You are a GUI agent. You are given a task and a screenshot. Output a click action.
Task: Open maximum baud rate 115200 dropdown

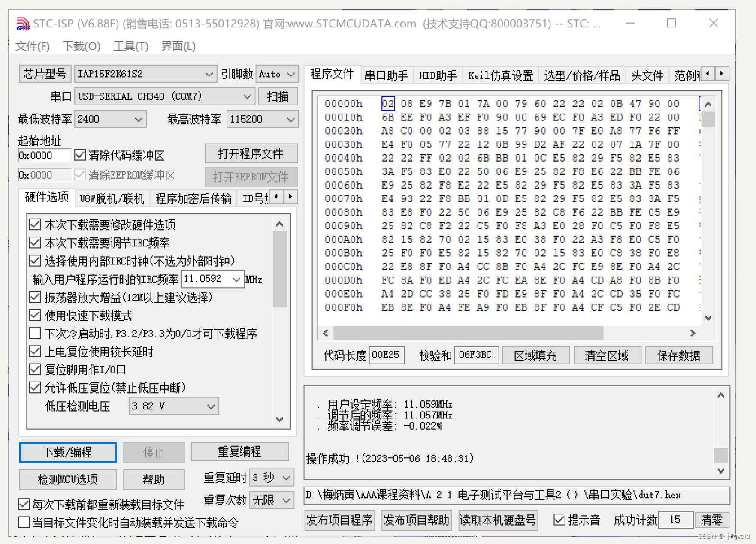(x=262, y=119)
